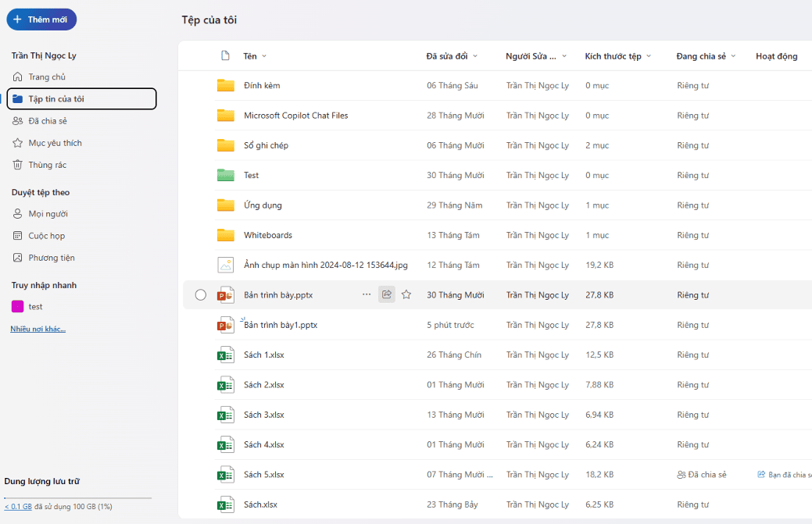Screen dimensions: 812x524
Task: Open the Đã chia sẻ status of Sách 5.xlsx
Action: (702, 474)
